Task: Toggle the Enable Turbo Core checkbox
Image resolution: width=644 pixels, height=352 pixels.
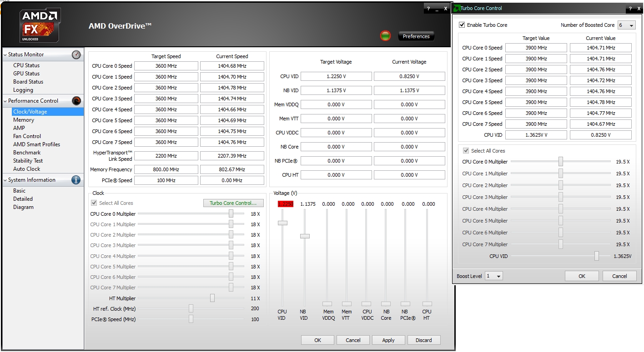Action: pyautogui.click(x=462, y=25)
